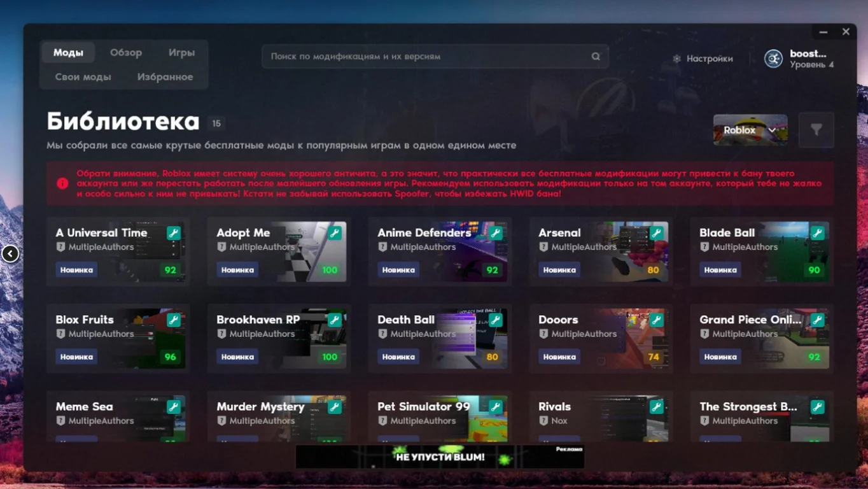Switch to the Обзор tab

point(126,53)
